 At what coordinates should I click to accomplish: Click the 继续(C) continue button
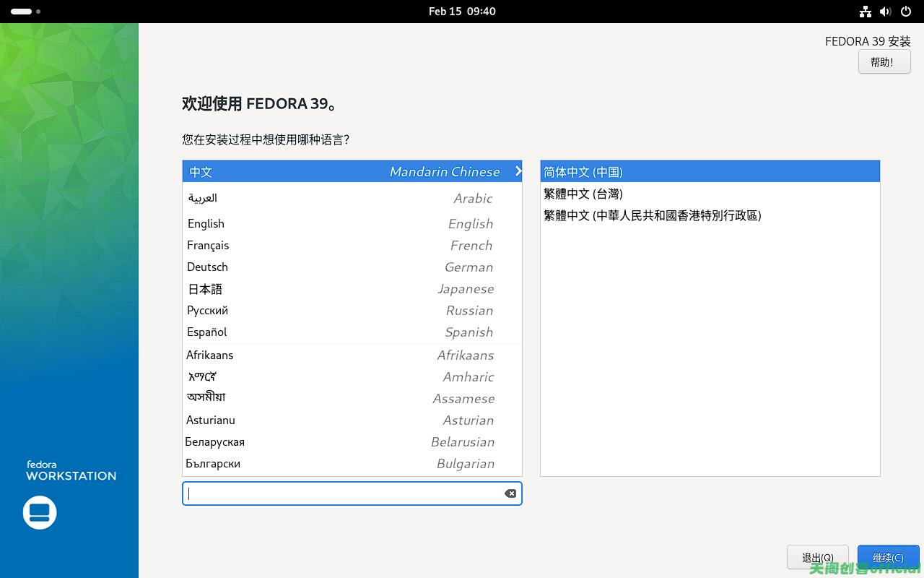click(888, 557)
